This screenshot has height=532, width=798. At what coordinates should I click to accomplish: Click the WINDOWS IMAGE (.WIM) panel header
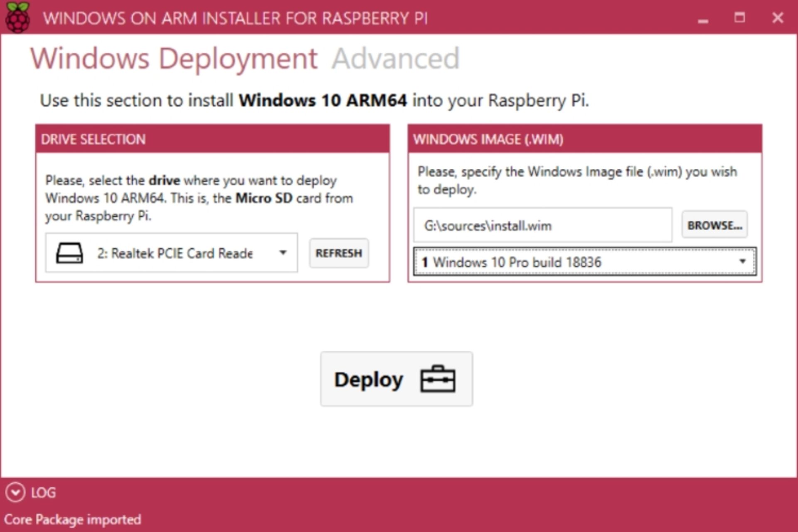tap(585, 139)
